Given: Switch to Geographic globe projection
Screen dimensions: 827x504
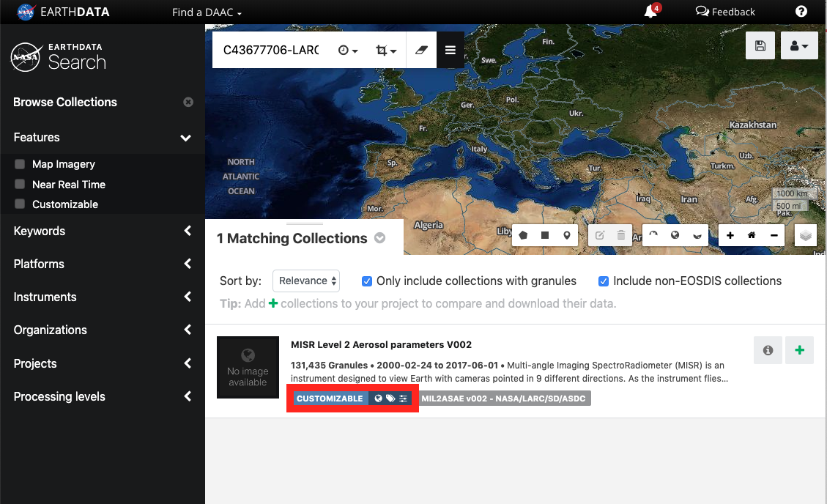Looking at the screenshot, I should (675, 235).
